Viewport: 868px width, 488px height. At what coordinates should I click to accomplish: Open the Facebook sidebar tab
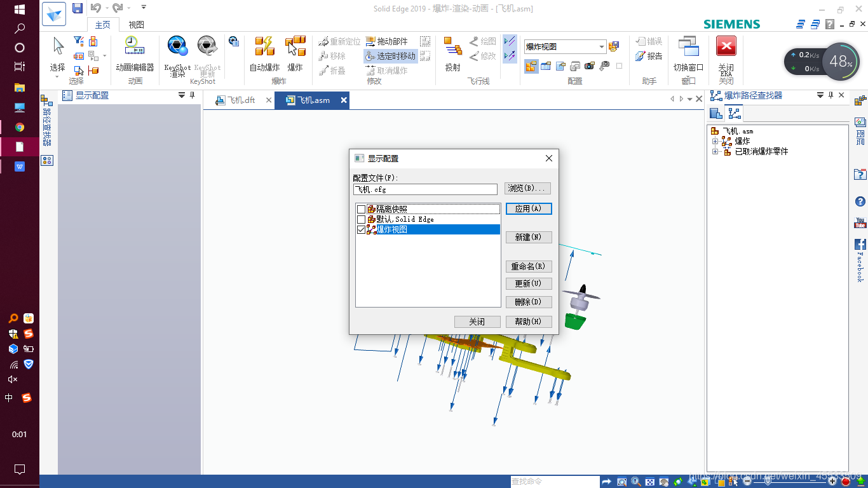tap(860, 260)
